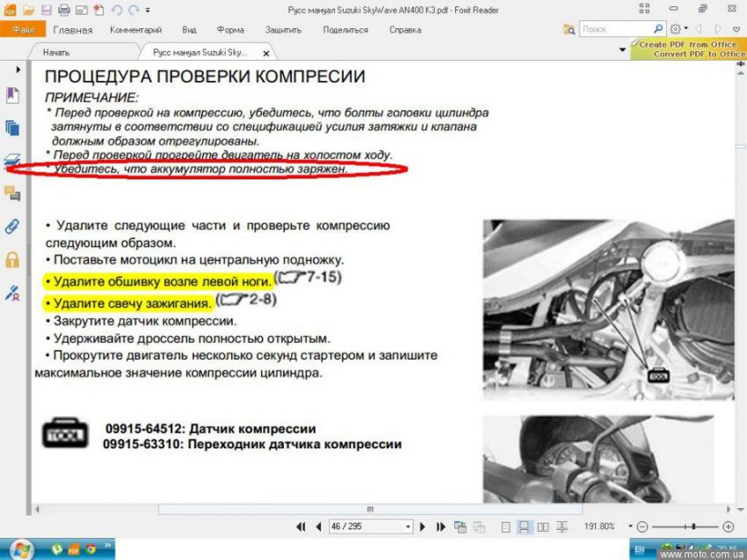The height and width of the screenshot is (560, 747).
Task: Click the zoom out minus button
Action: tap(642, 527)
